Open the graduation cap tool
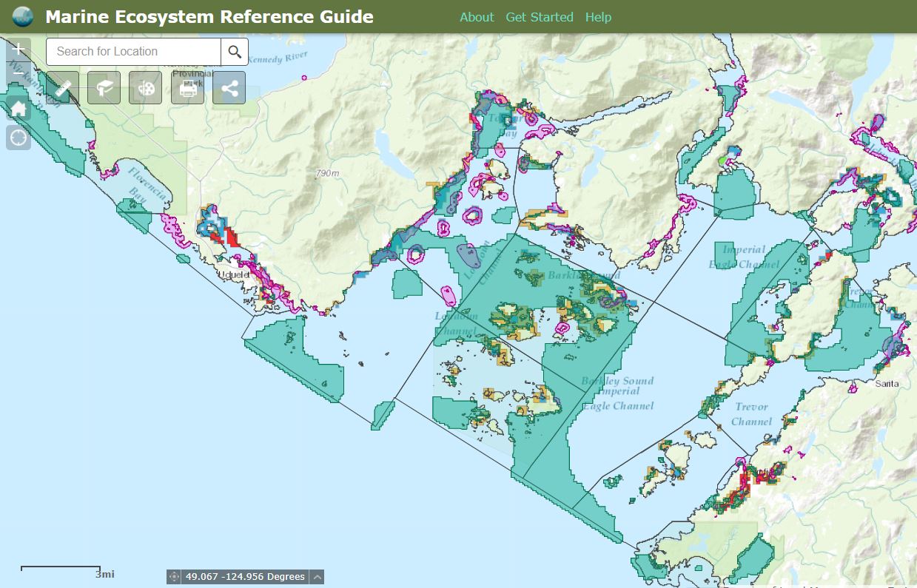This screenshot has height=588, width=917. (104, 89)
